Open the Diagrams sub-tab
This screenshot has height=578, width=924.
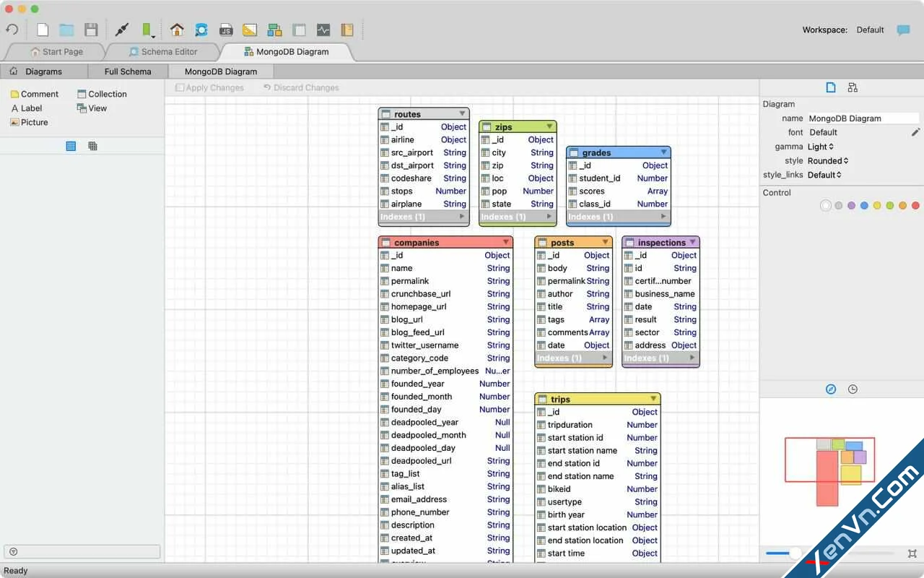coord(43,72)
